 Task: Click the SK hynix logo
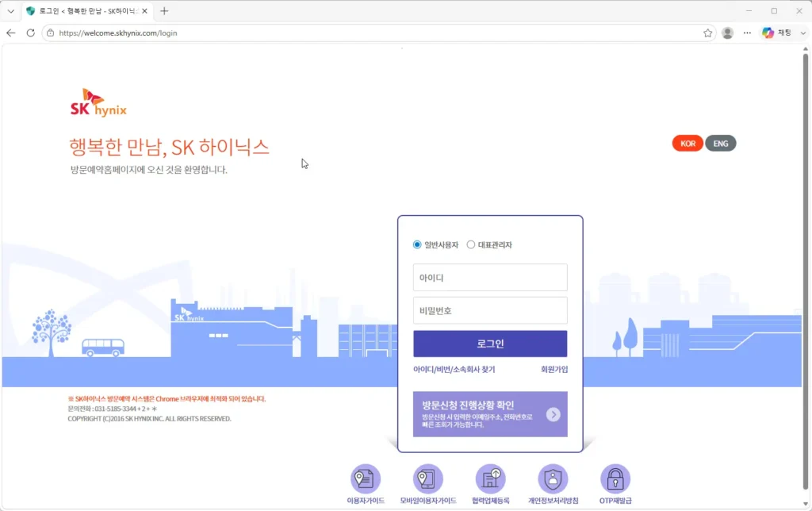click(98, 102)
